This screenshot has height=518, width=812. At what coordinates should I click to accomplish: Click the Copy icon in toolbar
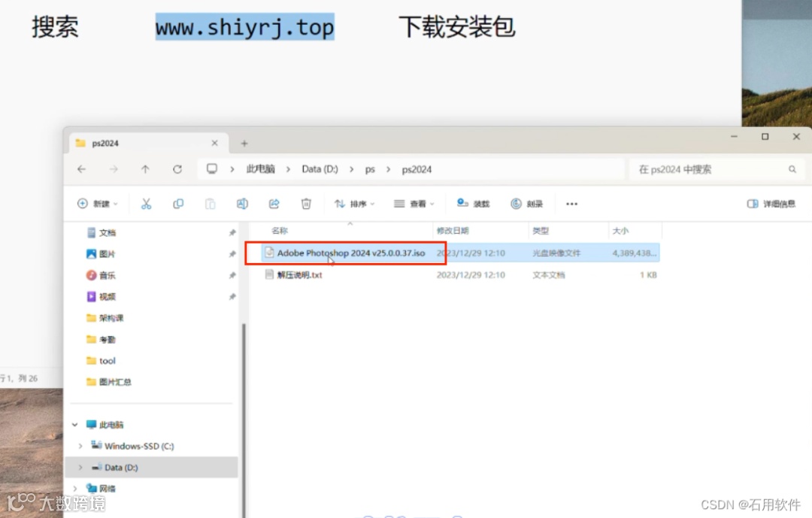tap(178, 204)
